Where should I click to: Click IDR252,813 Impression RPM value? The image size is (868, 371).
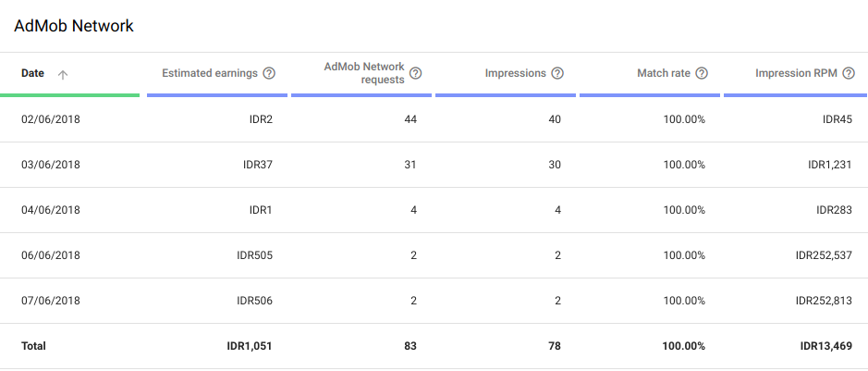click(x=824, y=301)
